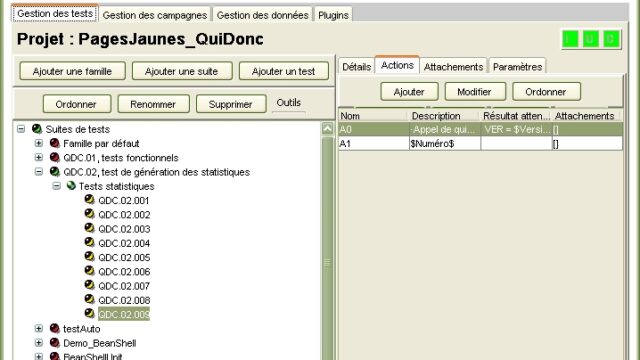This screenshot has height=360, width=640.
Task: Click Modifier in the Actions panel
Action: [x=475, y=92]
